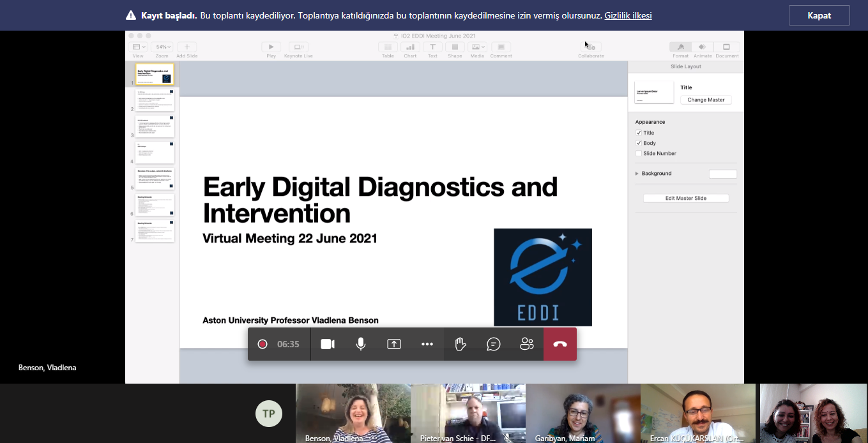Show the meeting chat conversation

coord(494,344)
